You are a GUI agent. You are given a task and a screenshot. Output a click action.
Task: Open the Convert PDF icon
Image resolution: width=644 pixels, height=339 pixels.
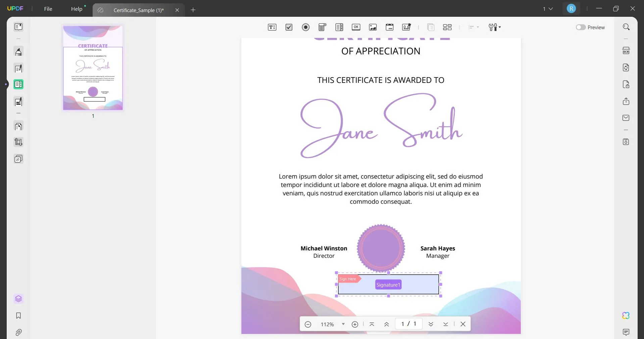click(626, 67)
